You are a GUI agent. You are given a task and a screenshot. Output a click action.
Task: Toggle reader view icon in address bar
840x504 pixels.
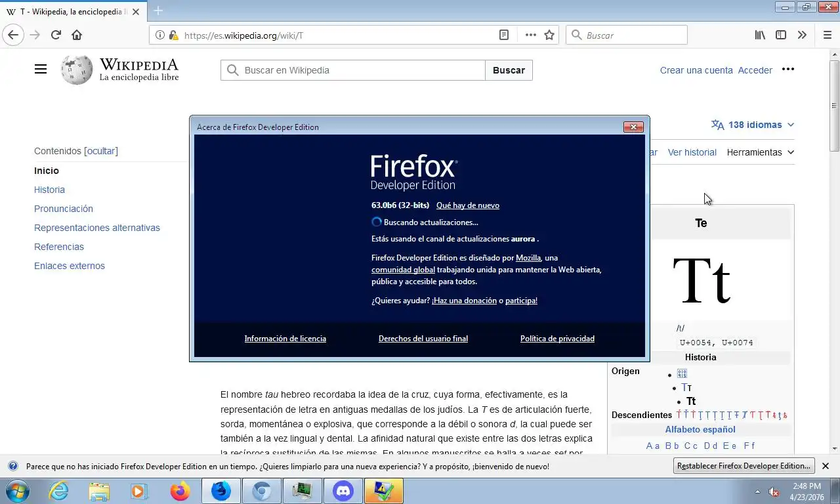tap(504, 35)
